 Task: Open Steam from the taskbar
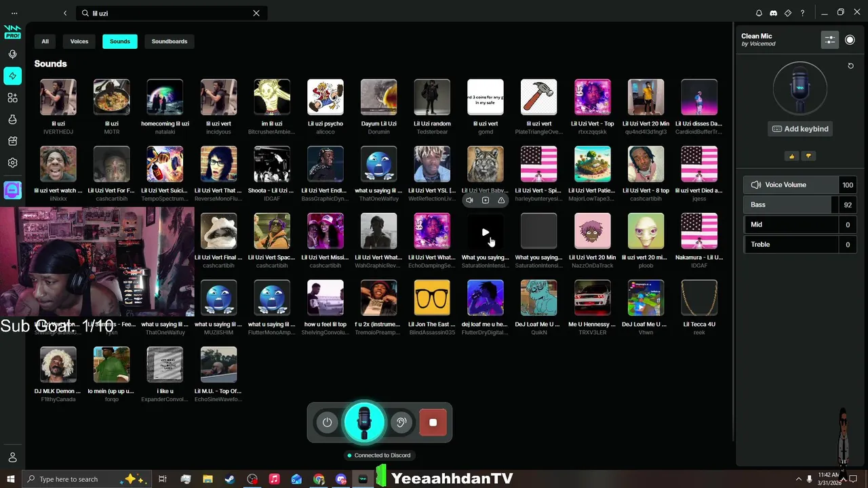(230, 479)
